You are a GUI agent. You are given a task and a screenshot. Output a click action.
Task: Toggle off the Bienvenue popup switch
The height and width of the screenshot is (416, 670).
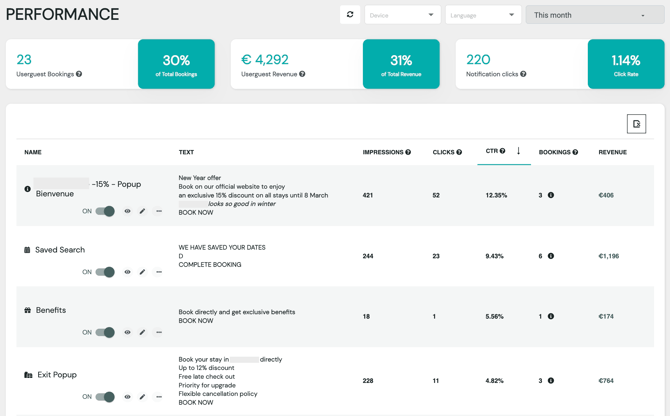coord(105,212)
